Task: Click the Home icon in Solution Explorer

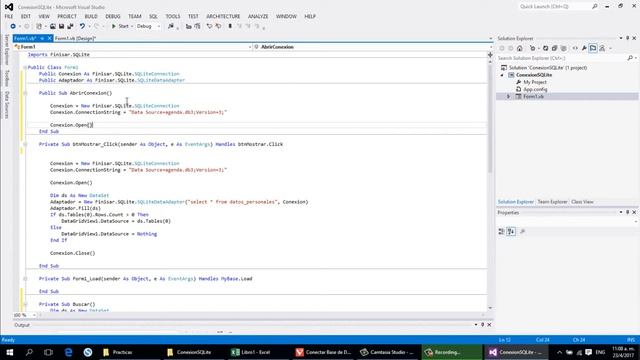Action: click(x=520, y=48)
